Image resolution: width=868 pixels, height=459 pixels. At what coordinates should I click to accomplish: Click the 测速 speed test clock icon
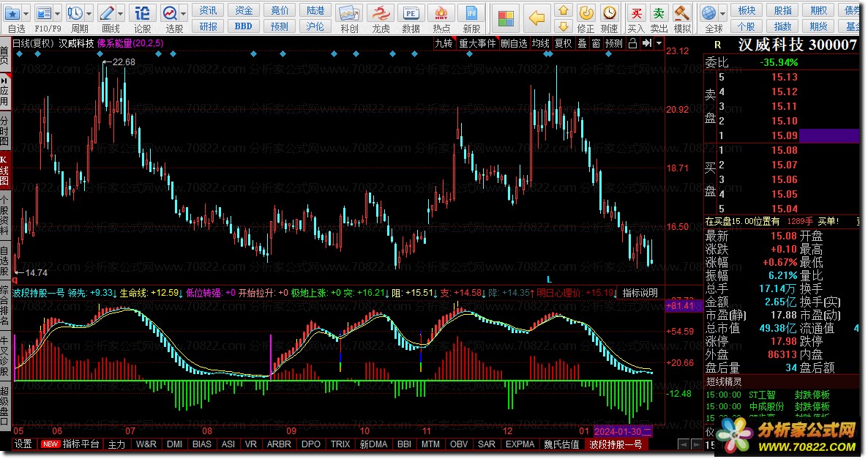click(610, 12)
